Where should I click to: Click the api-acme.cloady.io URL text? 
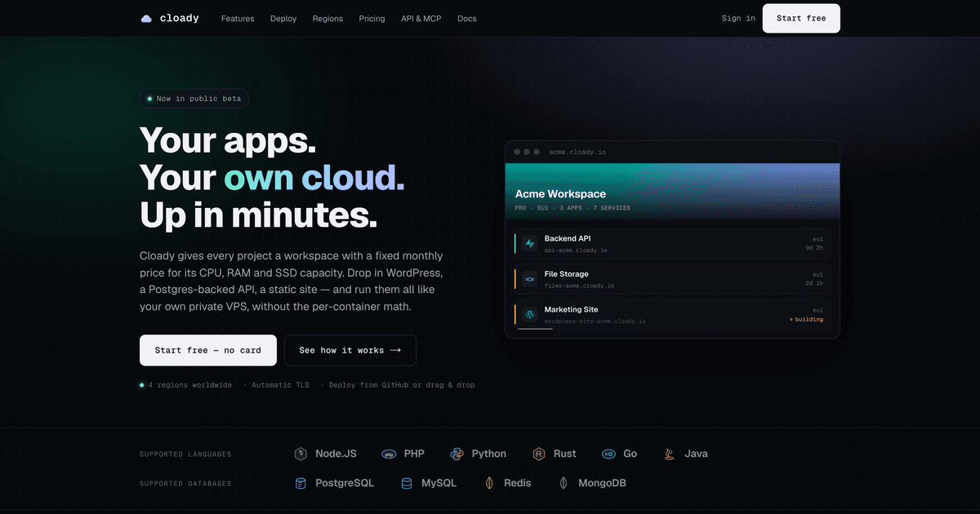point(576,250)
